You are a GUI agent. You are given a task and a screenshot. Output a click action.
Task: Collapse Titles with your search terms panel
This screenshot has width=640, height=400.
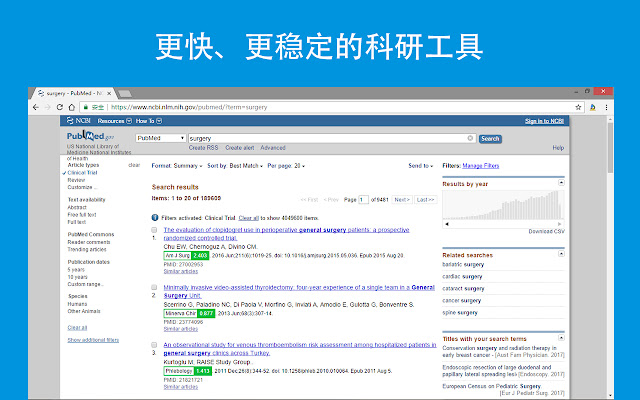tap(561, 338)
